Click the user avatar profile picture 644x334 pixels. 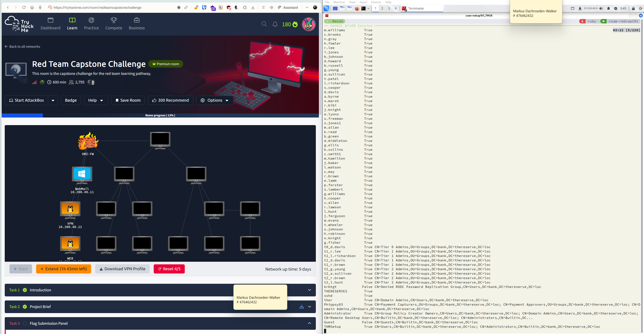(x=308, y=24)
